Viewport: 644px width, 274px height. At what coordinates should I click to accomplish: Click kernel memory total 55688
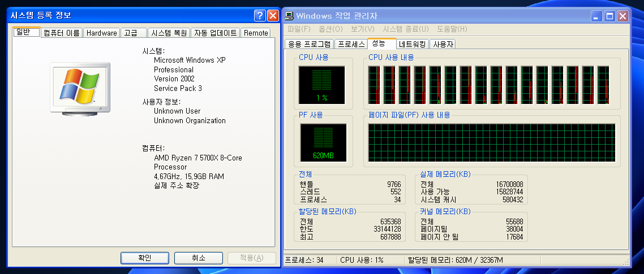(514, 221)
